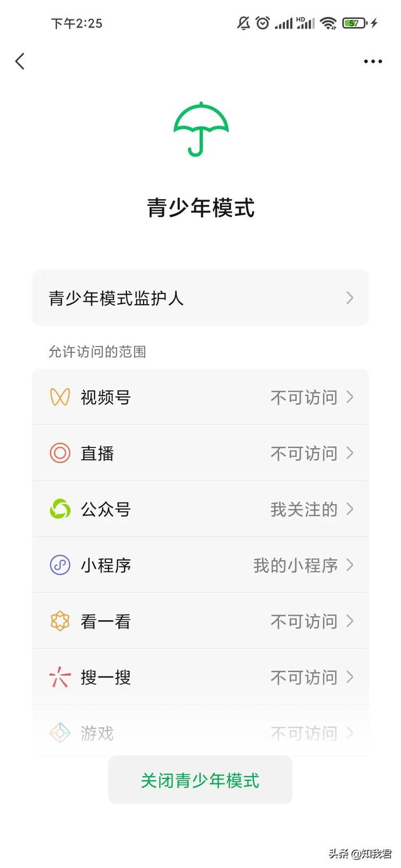Screen dimensions: 401x868
Task: Tap the Official Accounts (公众号) green icon
Action: 60,509
